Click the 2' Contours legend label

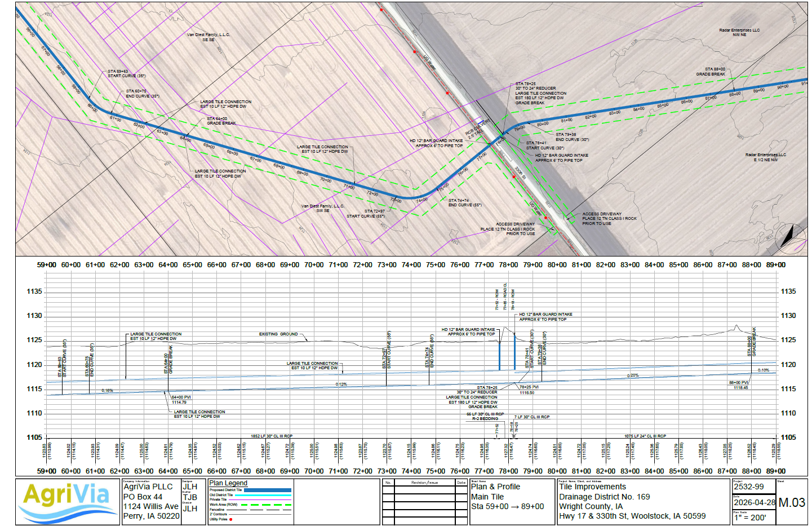click(x=218, y=514)
